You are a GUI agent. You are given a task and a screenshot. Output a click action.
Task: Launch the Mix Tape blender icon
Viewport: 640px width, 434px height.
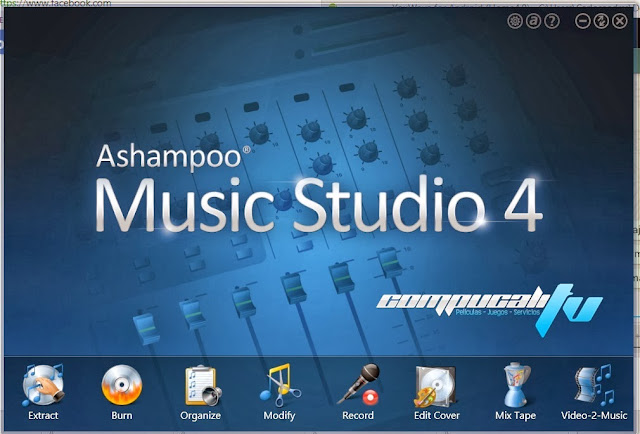click(515, 385)
